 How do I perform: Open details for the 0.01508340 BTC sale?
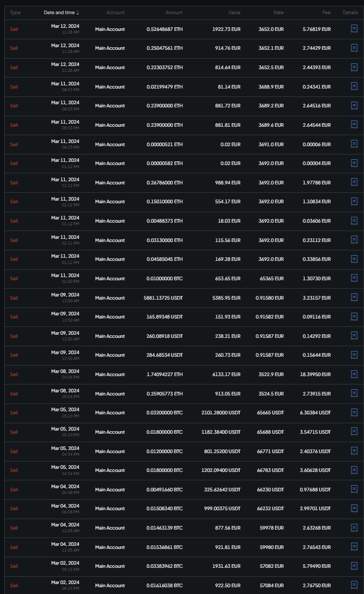pyautogui.click(x=354, y=509)
